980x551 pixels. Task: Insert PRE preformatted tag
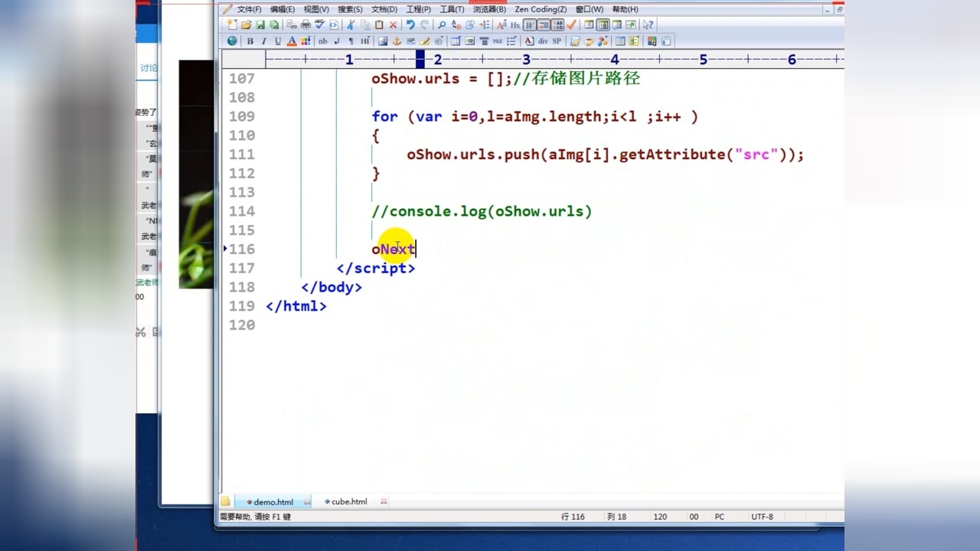[x=498, y=41]
